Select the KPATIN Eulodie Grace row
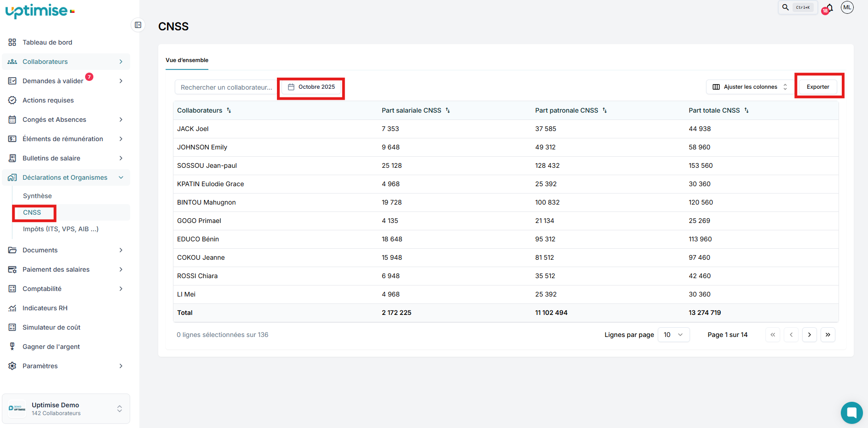The height and width of the screenshot is (428, 868). pyautogui.click(x=506, y=184)
